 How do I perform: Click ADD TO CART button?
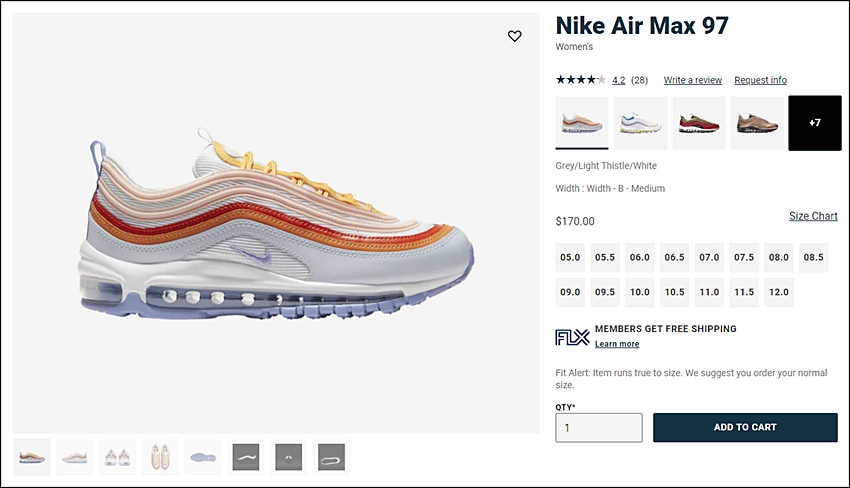pos(745,428)
